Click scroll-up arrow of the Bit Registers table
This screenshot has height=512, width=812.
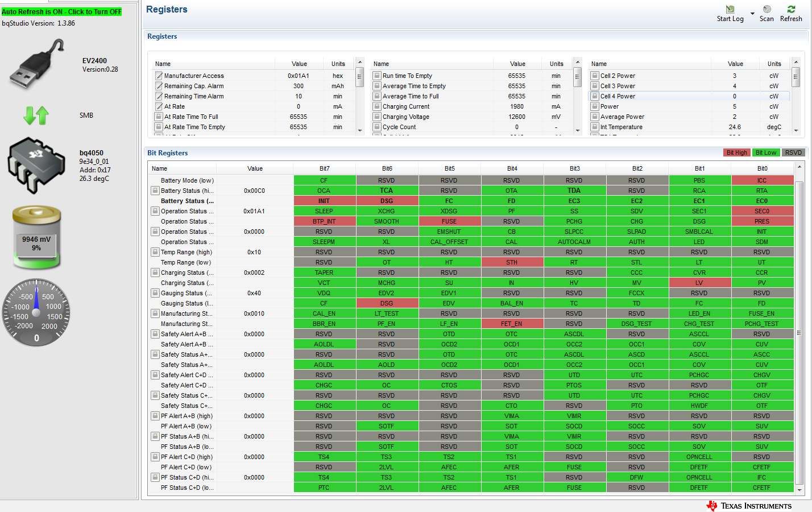tap(799, 167)
